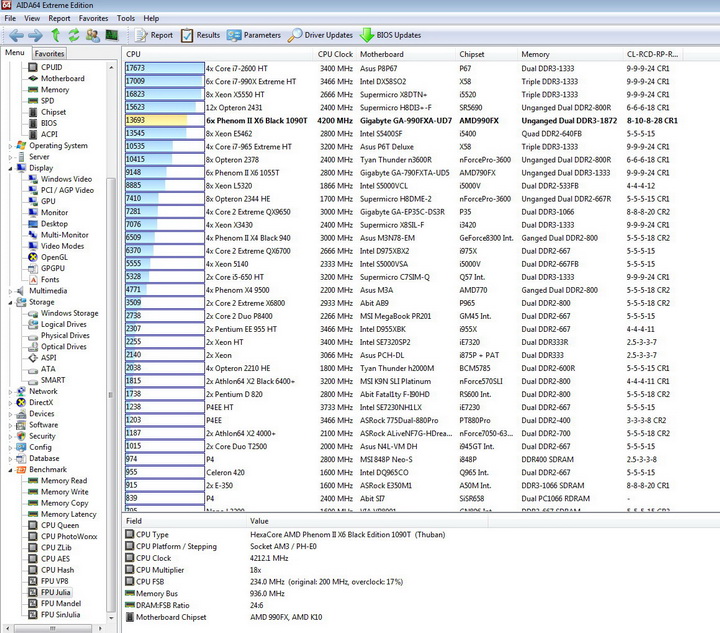Sort by the Chipset column header
Viewport: 720px width, 633px height.
[x=487, y=54]
